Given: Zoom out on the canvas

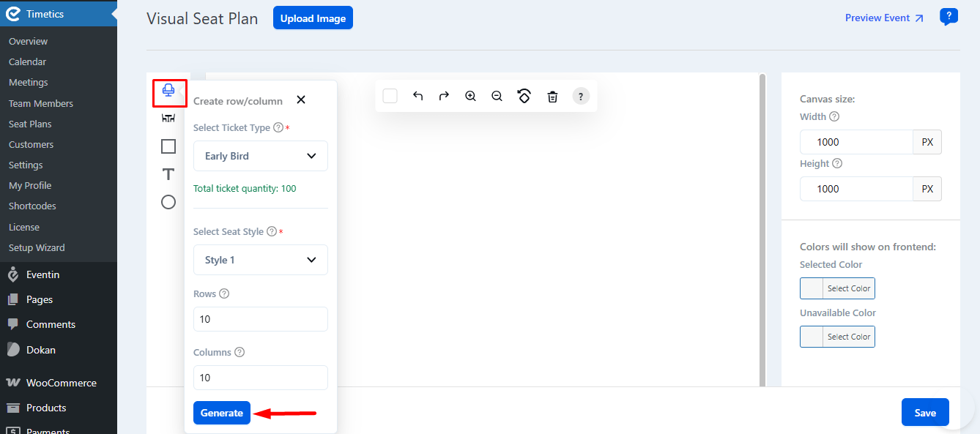Looking at the screenshot, I should click(497, 96).
